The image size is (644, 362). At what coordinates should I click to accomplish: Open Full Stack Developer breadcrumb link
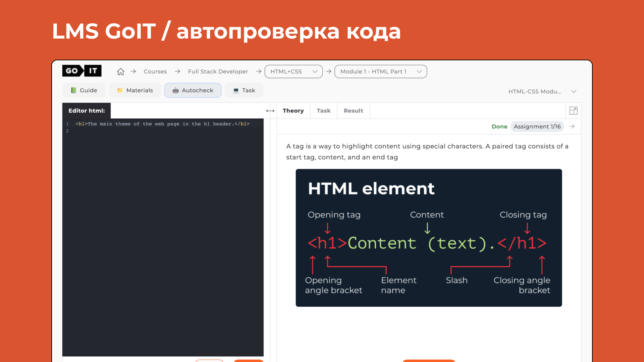tap(218, 71)
